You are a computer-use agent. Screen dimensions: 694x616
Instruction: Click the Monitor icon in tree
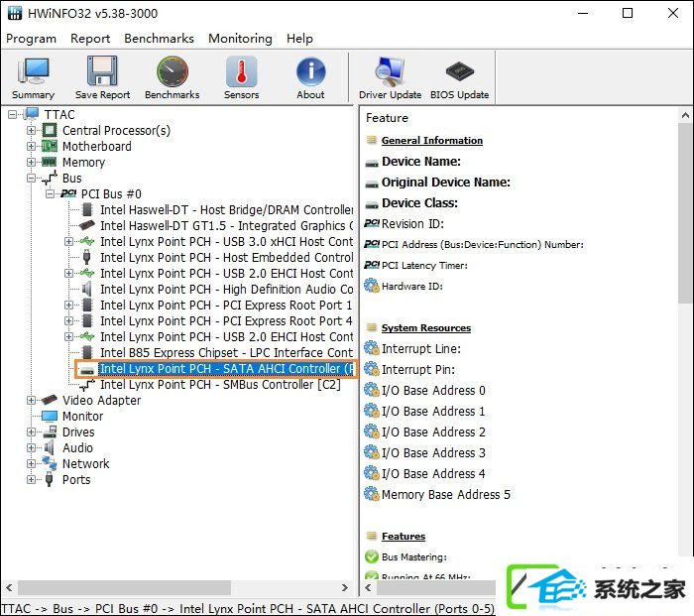tap(50, 416)
